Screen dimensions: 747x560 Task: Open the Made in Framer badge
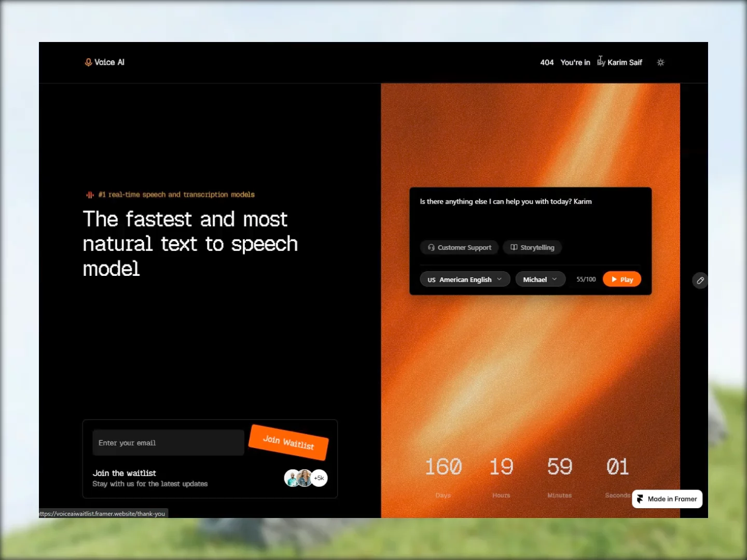(667, 499)
